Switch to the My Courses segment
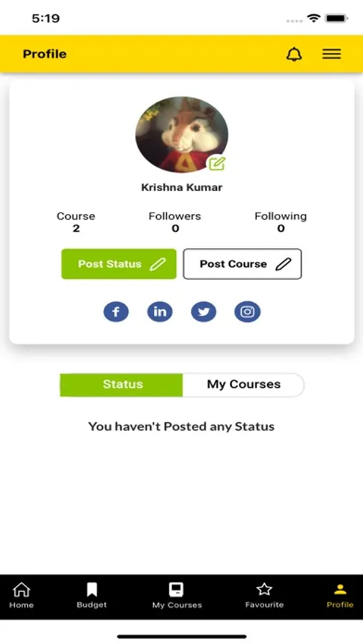Viewport: 363px width, 644px height. pos(243,385)
